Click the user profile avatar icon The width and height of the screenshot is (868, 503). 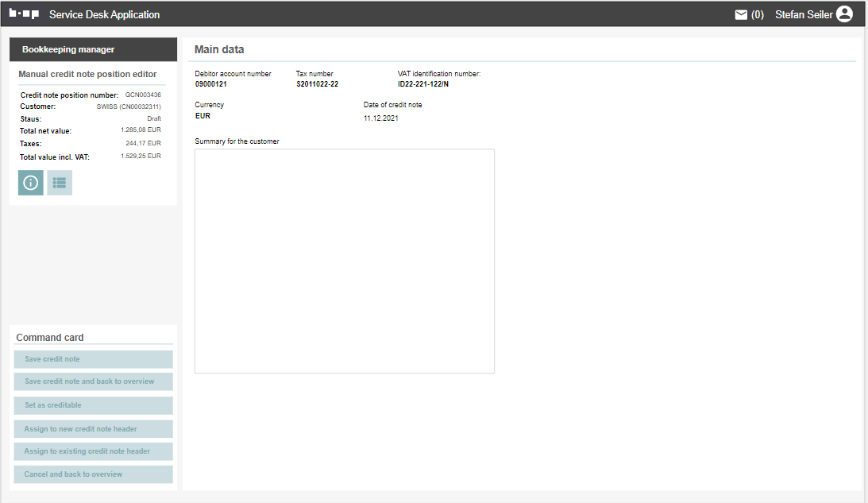click(x=844, y=14)
